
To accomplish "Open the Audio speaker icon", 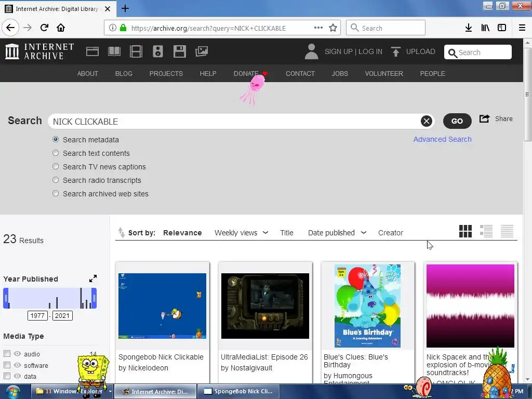I will 158,51.
